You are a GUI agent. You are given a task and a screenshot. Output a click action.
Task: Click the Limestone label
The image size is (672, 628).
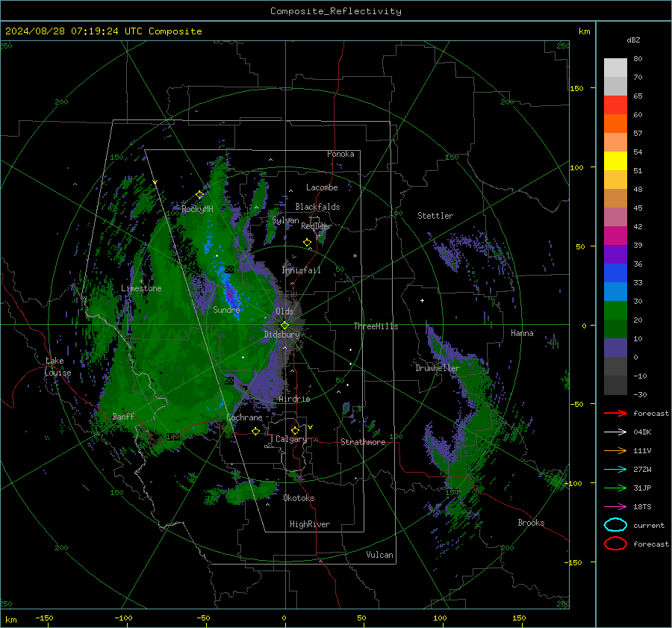141,288
